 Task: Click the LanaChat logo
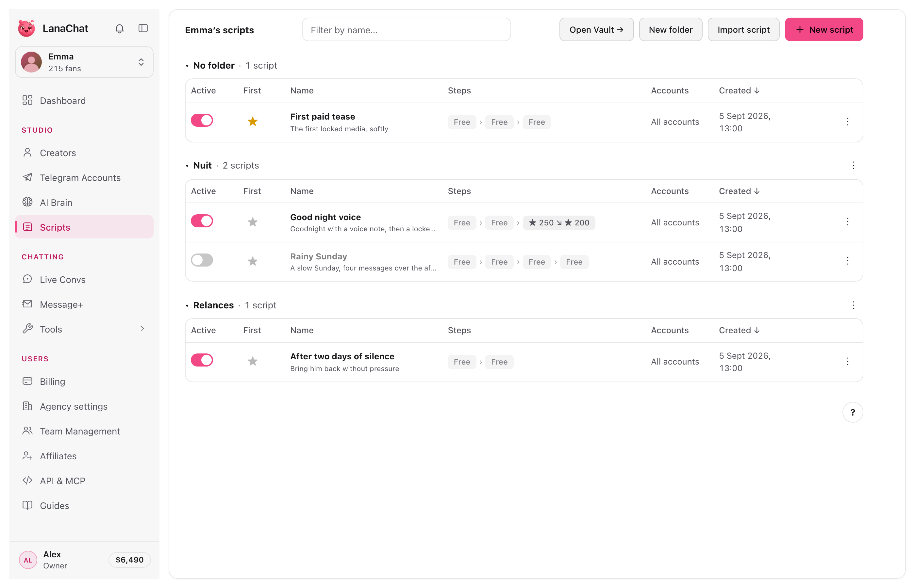26,29
